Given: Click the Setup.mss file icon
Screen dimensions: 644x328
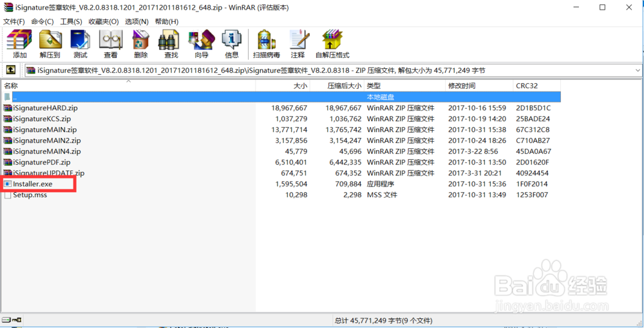Looking at the screenshot, I should pyautogui.click(x=7, y=195).
